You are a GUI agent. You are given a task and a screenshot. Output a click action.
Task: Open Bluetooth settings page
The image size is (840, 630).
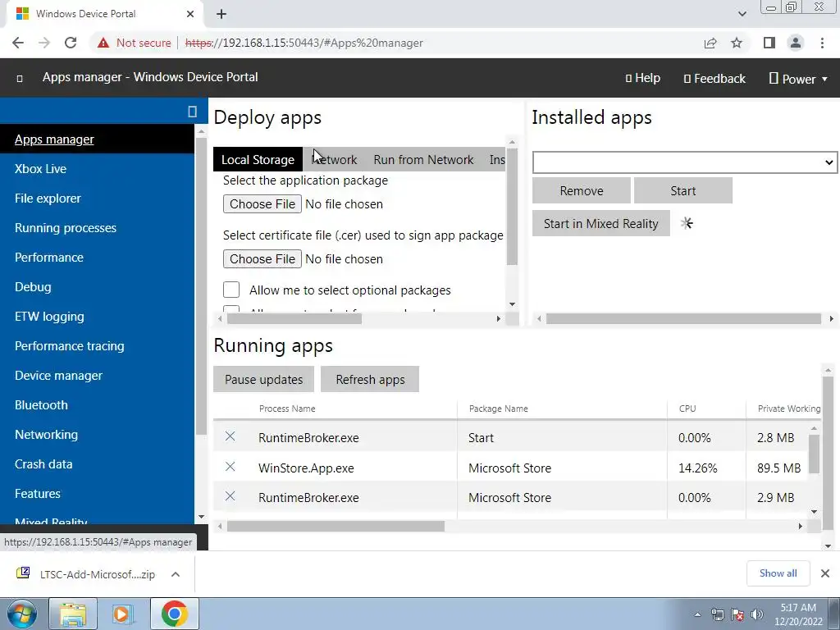(41, 405)
